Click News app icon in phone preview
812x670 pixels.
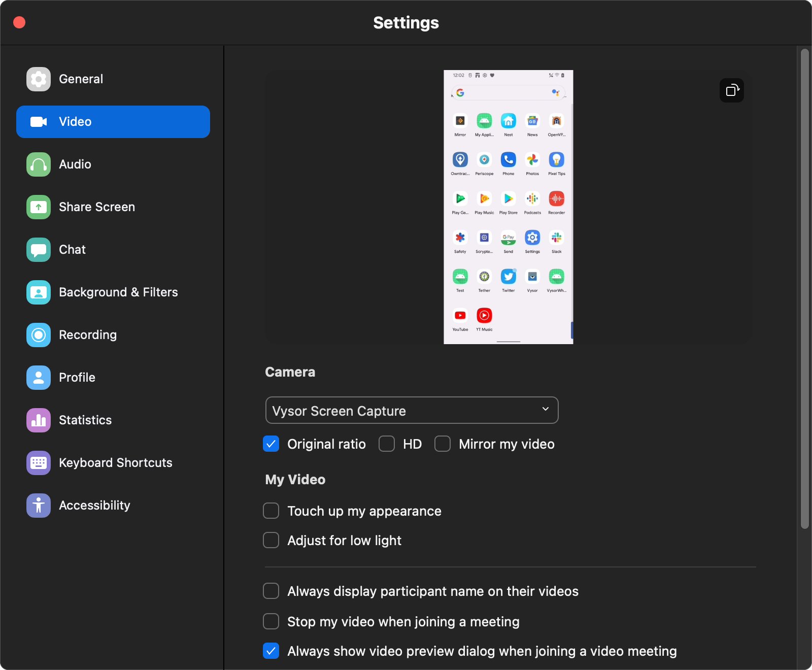tap(532, 121)
